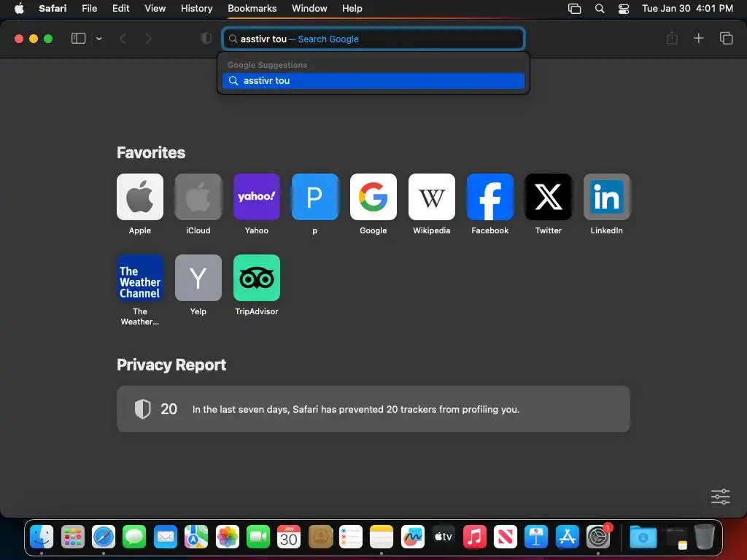Open the Google favorite
This screenshot has width=747, height=560.
click(x=373, y=197)
